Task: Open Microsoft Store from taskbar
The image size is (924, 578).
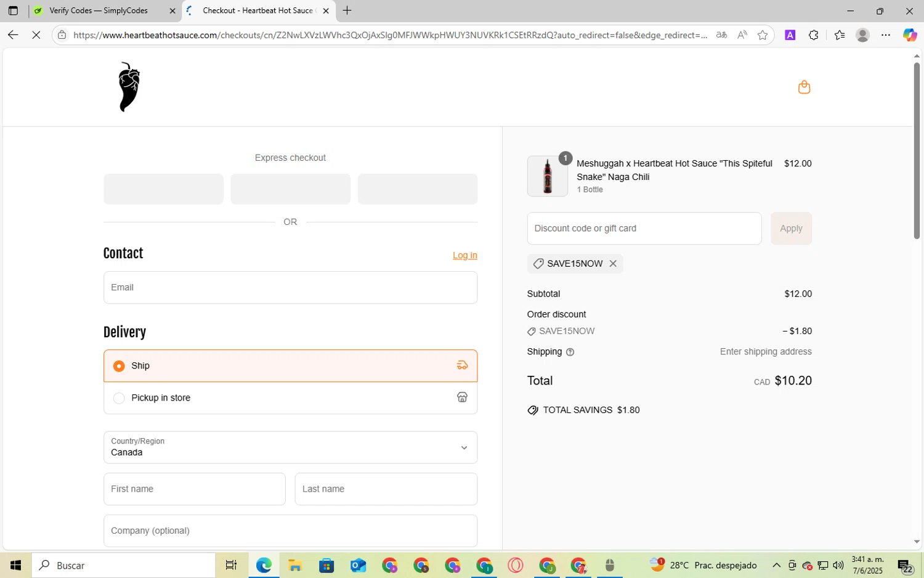Action: (326, 565)
